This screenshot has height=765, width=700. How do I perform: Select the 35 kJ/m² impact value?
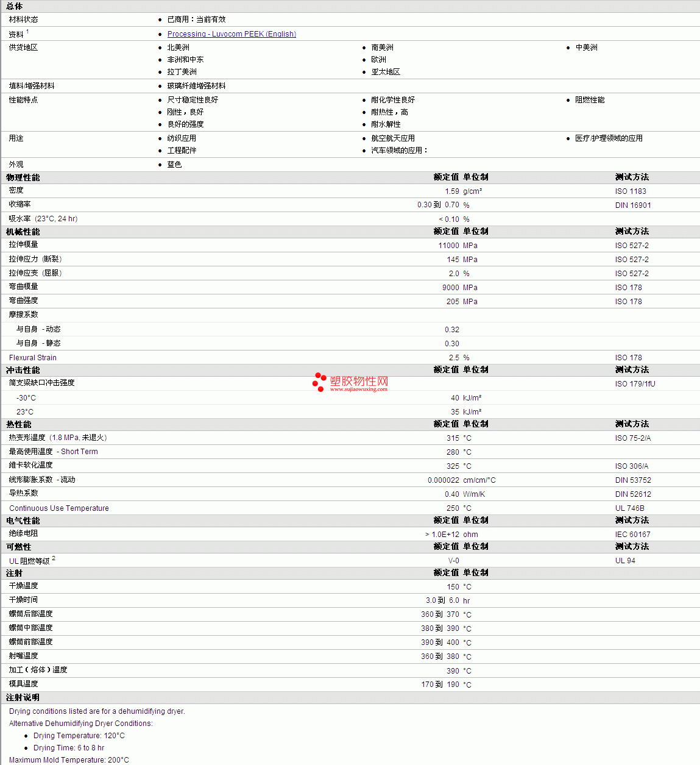tap(455, 412)
